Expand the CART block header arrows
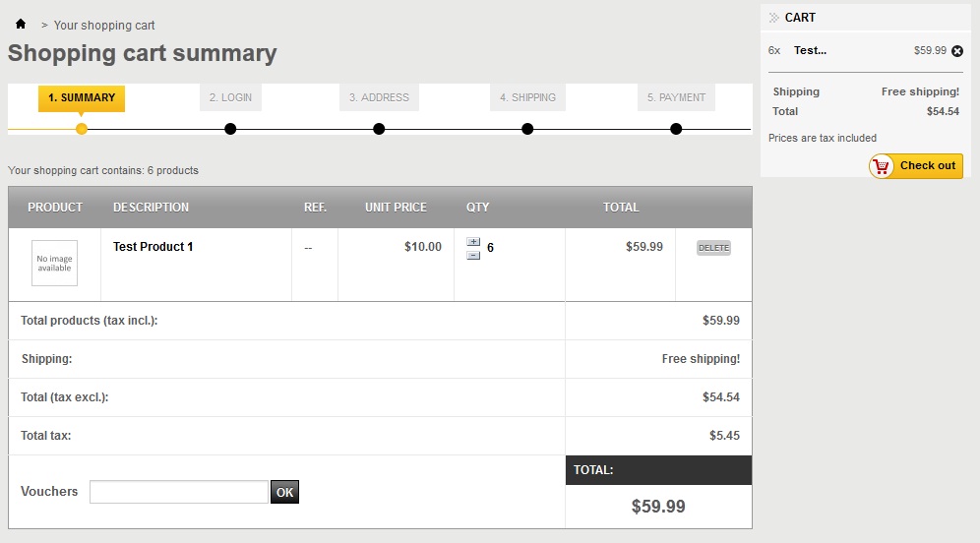980x543 pixels. (x=774, y=18)
